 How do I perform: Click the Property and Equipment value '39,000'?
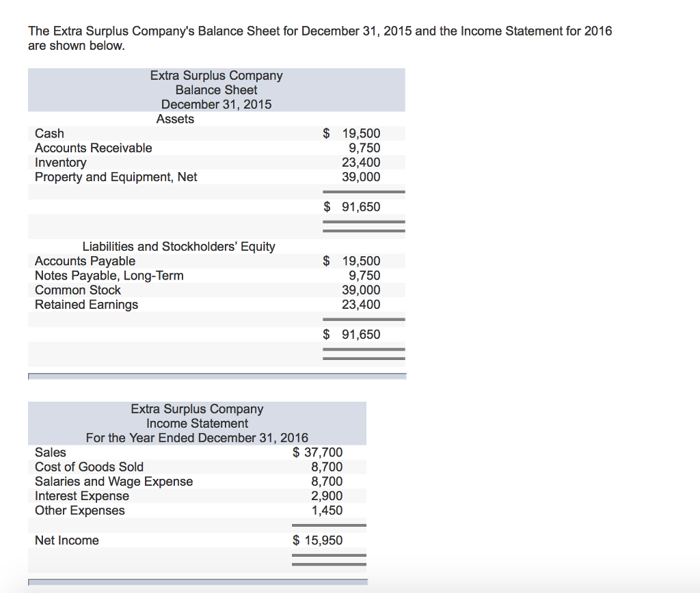click(361, 177)
